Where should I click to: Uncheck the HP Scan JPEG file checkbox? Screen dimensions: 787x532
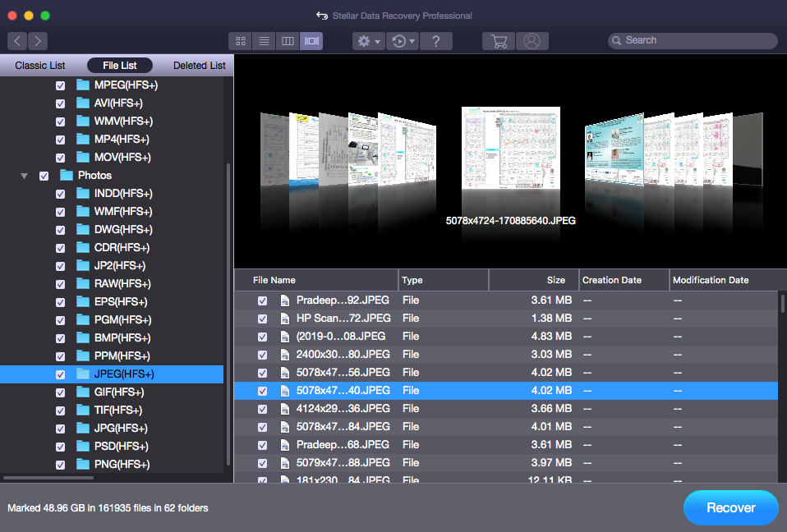click(x=262, y=319)
